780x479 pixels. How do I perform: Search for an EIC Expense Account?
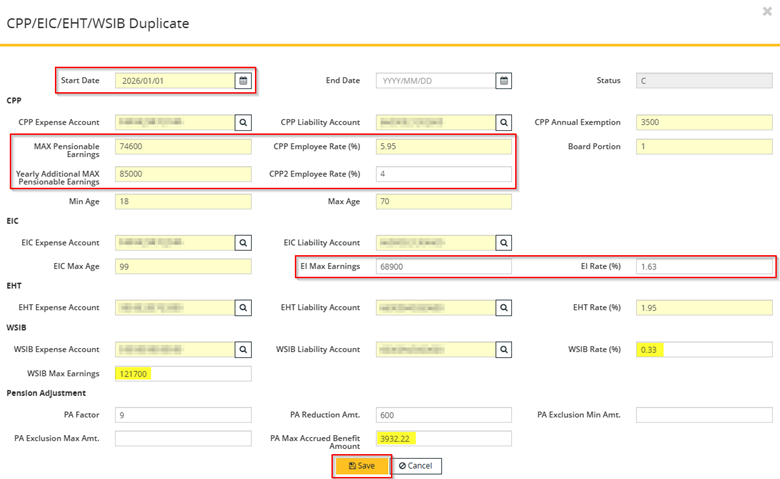coord(243,243)
